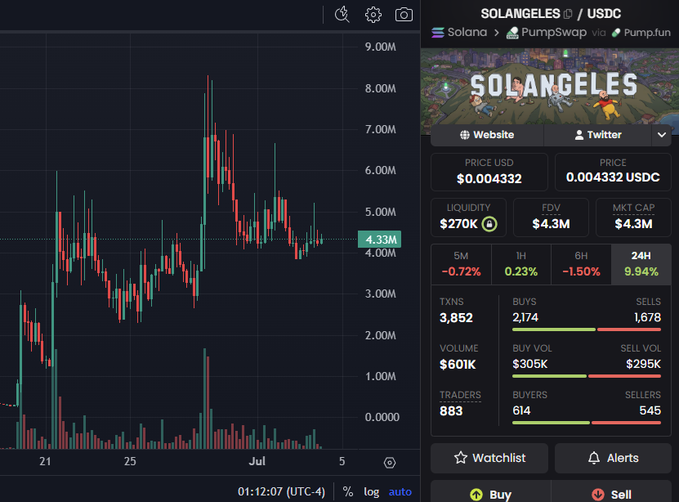The width and height of the screenshot is (679, 502).
Task: Open the Pump.fun link
Action: click(x=641, y=32)
